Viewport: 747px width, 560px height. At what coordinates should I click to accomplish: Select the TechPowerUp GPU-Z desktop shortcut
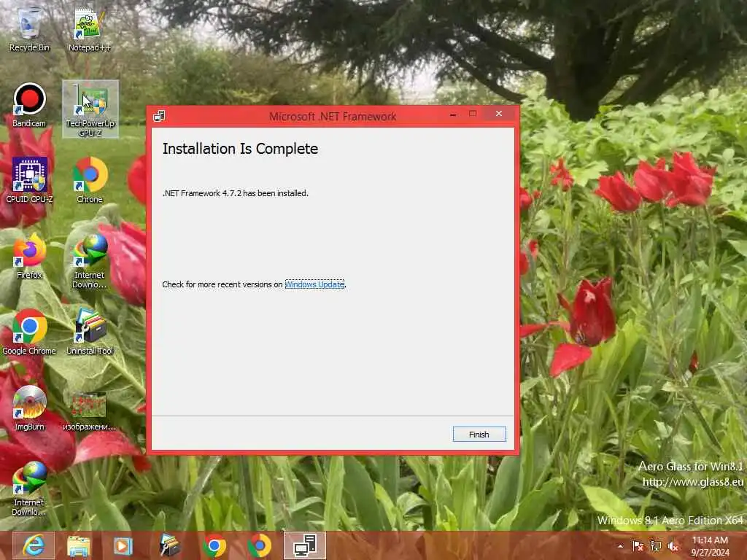90,109
